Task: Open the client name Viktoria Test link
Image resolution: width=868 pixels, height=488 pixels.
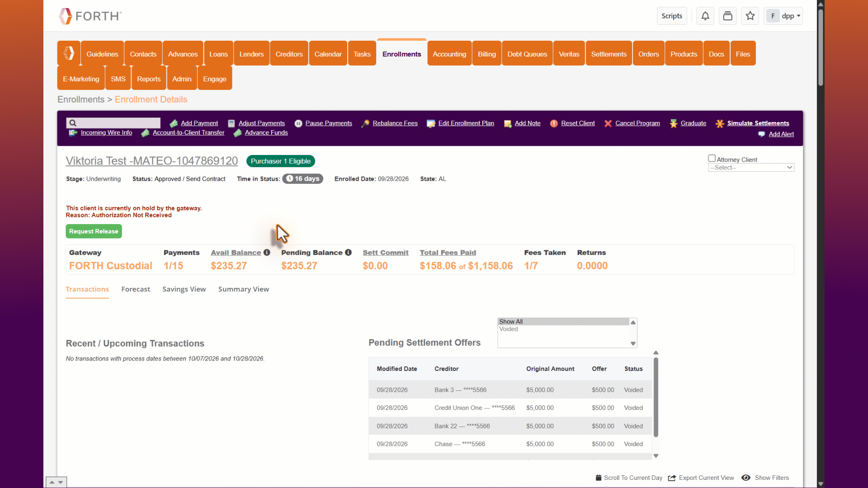Action: point(152,161)
